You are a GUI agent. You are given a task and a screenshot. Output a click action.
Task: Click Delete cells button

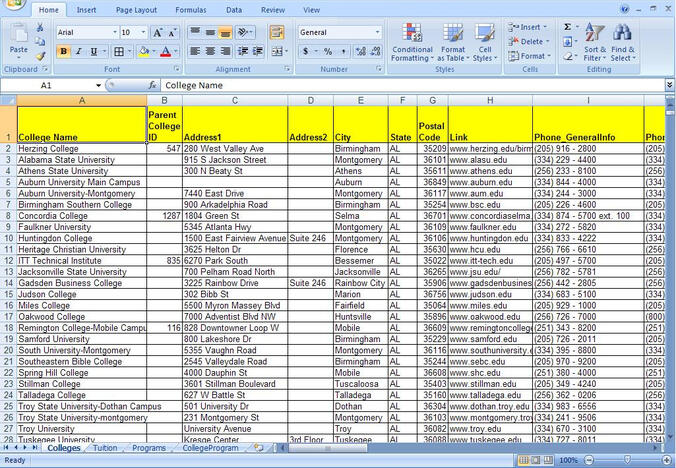[x=529, y=42]
